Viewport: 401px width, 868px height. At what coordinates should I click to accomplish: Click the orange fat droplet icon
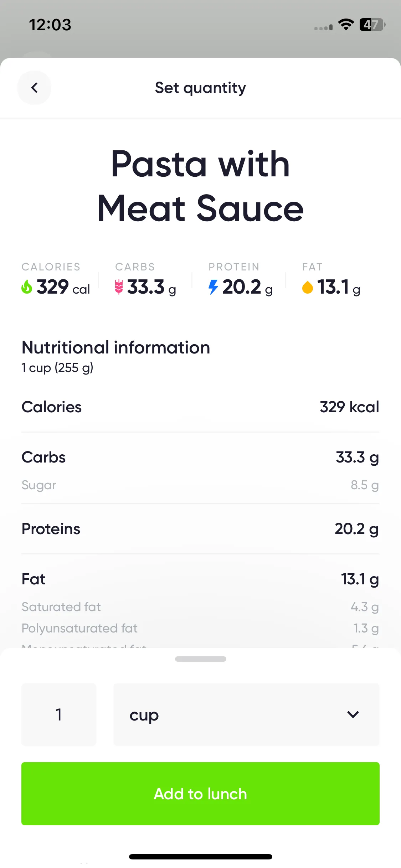tap(307, 287)
